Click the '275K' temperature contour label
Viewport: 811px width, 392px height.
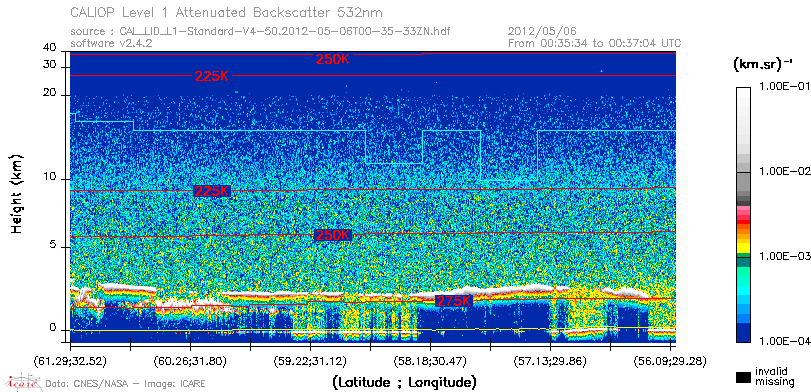coord(453,301)
